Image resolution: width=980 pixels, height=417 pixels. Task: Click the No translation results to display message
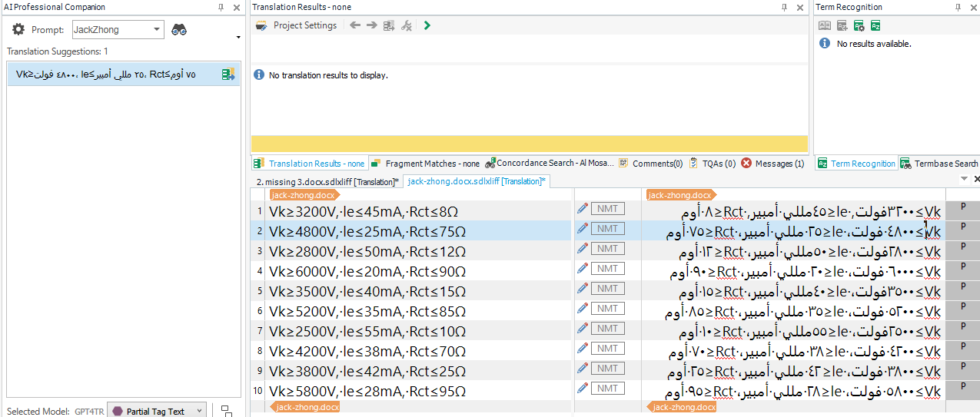click(x=328, y=75)
